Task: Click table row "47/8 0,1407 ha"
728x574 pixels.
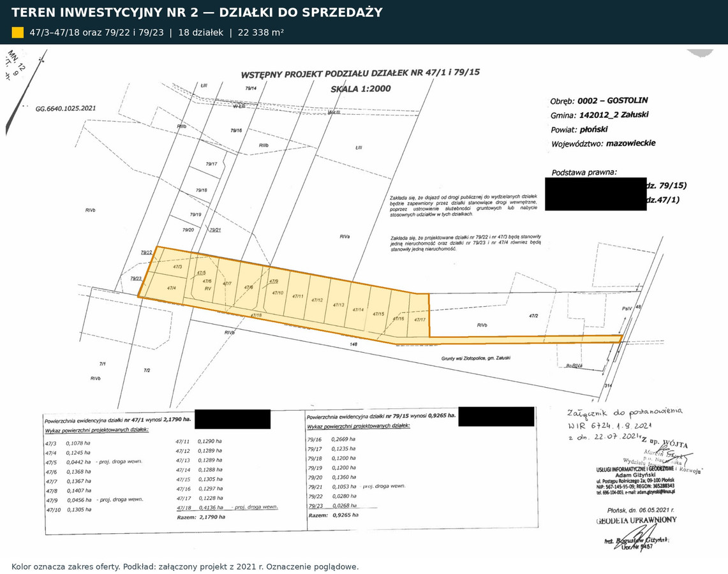Action: [x=69, y=491]
